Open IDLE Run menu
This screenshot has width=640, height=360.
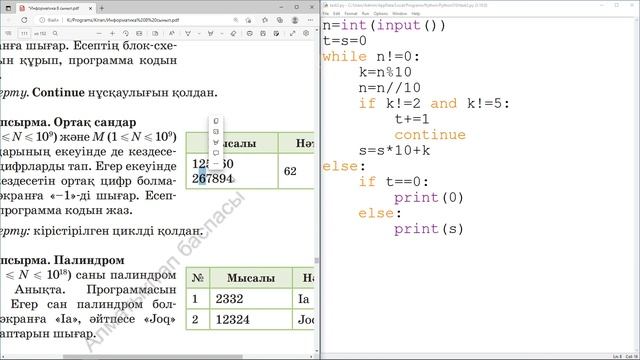click(x=365, y=13)
